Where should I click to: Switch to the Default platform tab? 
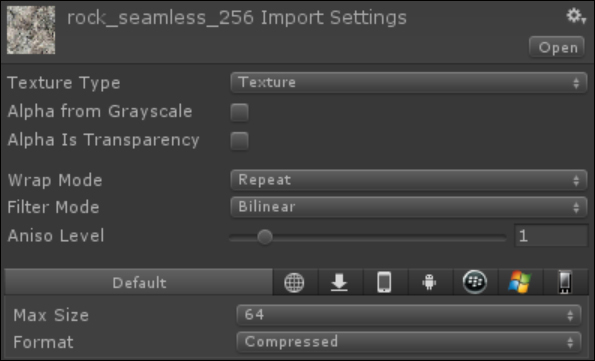139,282
